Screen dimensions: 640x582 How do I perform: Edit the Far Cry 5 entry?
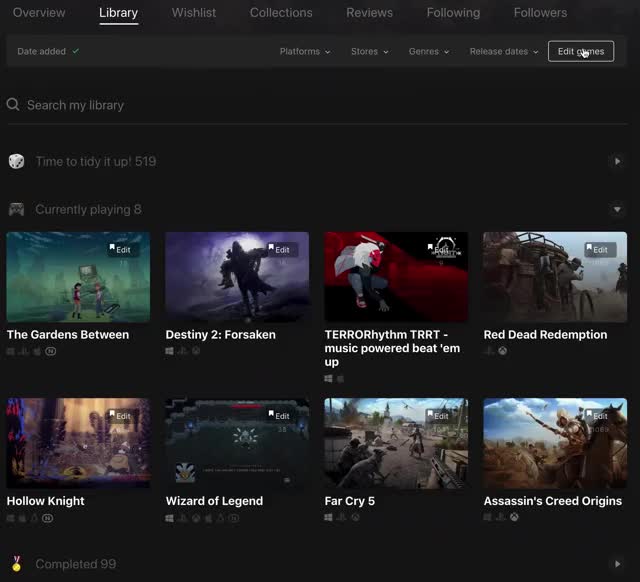click(x=441, y=416)
